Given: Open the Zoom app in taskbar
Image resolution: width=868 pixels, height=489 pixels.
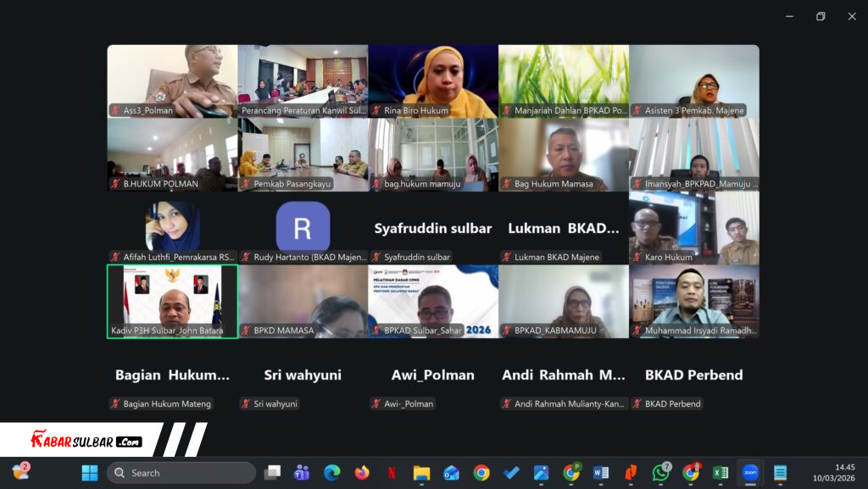Looking at the screenshot, I should pyautogui.click(x=750, y=473).
